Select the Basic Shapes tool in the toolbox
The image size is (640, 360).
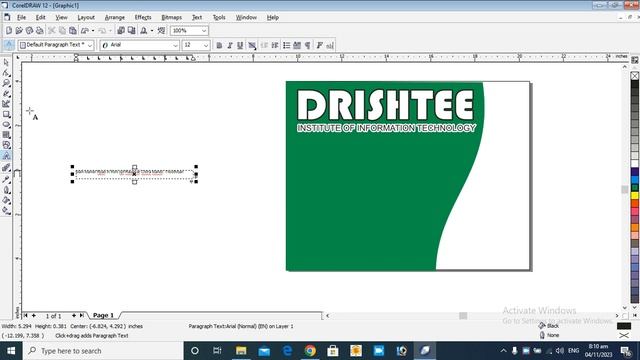tap(6, 145)
